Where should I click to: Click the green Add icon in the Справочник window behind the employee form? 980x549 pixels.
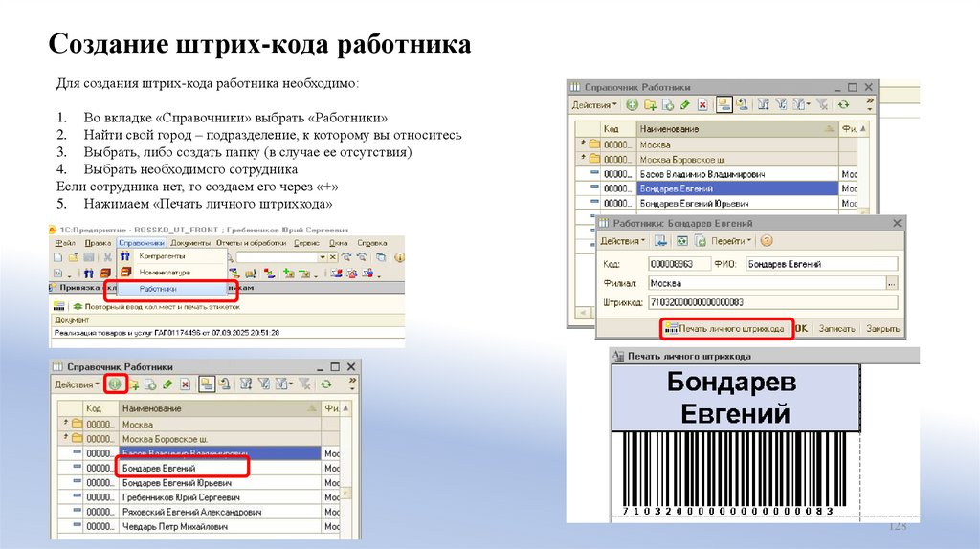[632, 105]
